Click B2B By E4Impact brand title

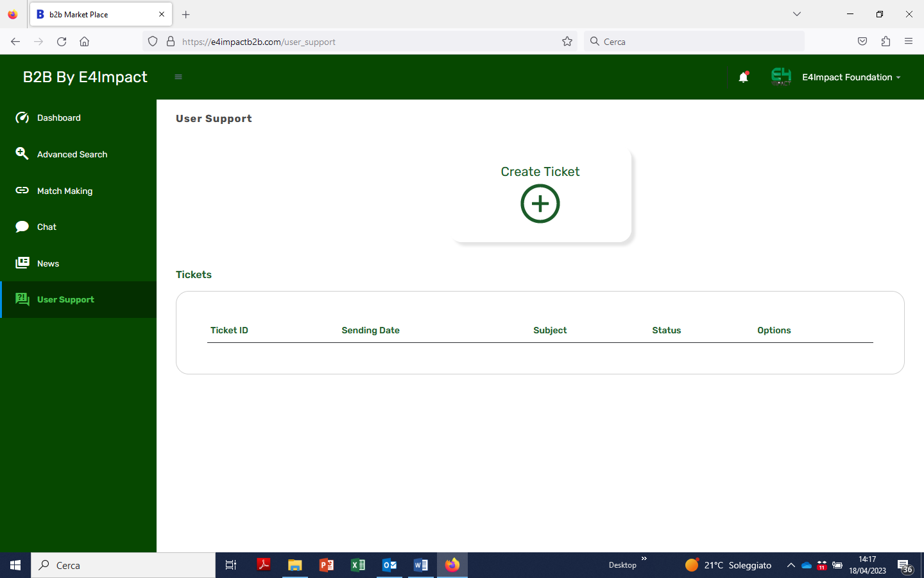[85, 77]
